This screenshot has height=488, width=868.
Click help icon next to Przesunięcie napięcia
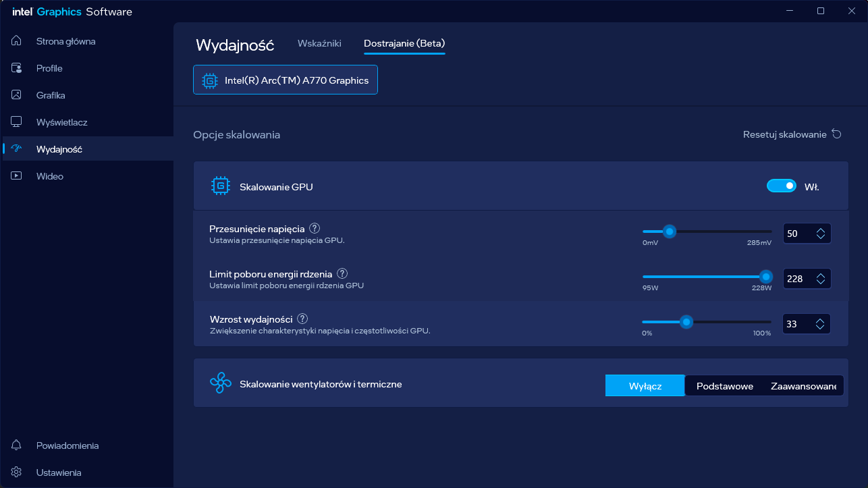click(315, 229)
